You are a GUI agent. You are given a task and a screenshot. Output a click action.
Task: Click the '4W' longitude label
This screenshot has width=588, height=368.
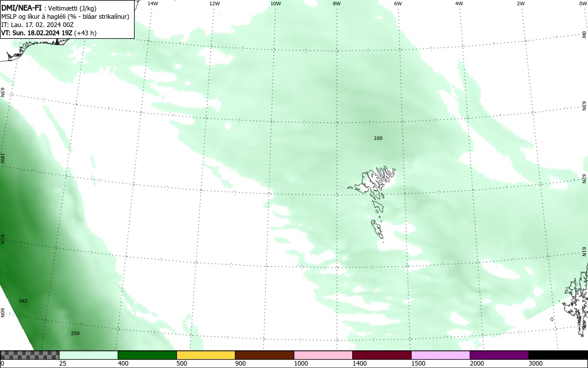coord(459,4)
